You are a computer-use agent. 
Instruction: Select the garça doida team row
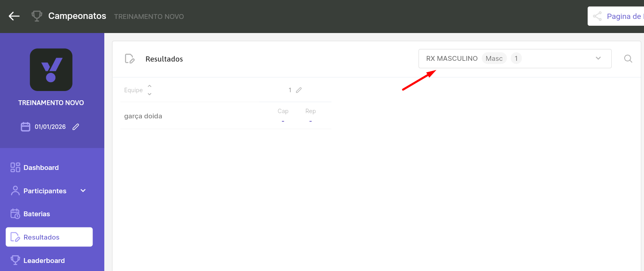point(226,116)
